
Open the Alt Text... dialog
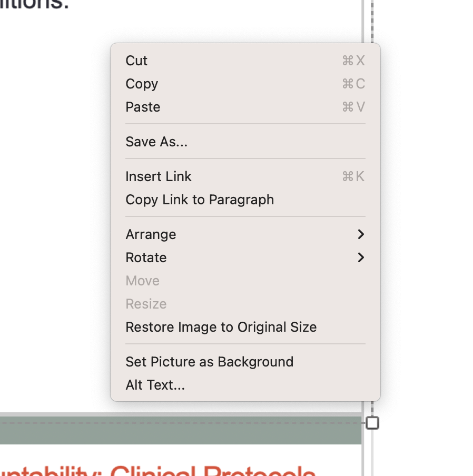pyautogui.click(x=245, y=385)
